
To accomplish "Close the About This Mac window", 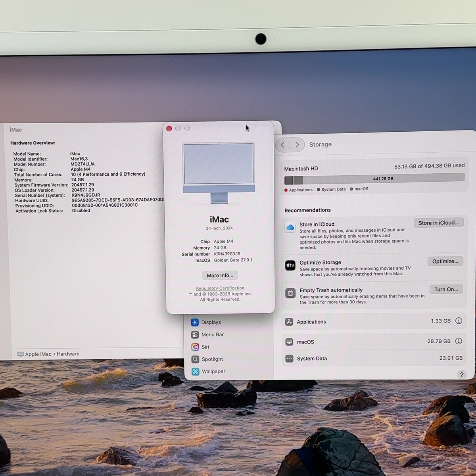I will coord(169,129).
